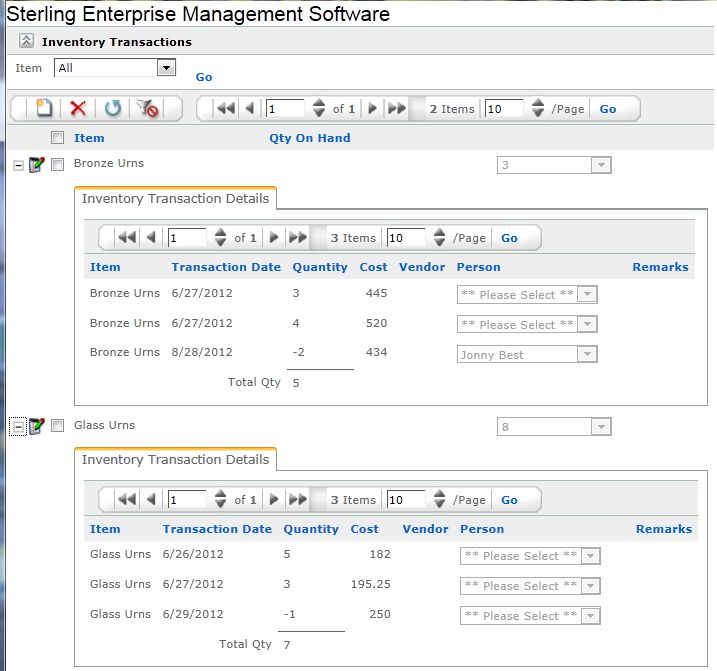Click Glass Urns details per-page field

click(x=406, y=499)
